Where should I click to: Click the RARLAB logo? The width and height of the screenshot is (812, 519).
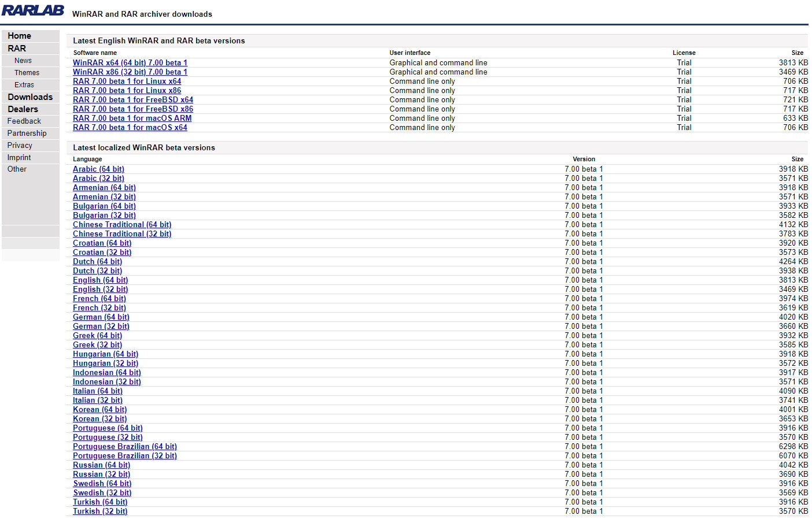pos(33,10)
